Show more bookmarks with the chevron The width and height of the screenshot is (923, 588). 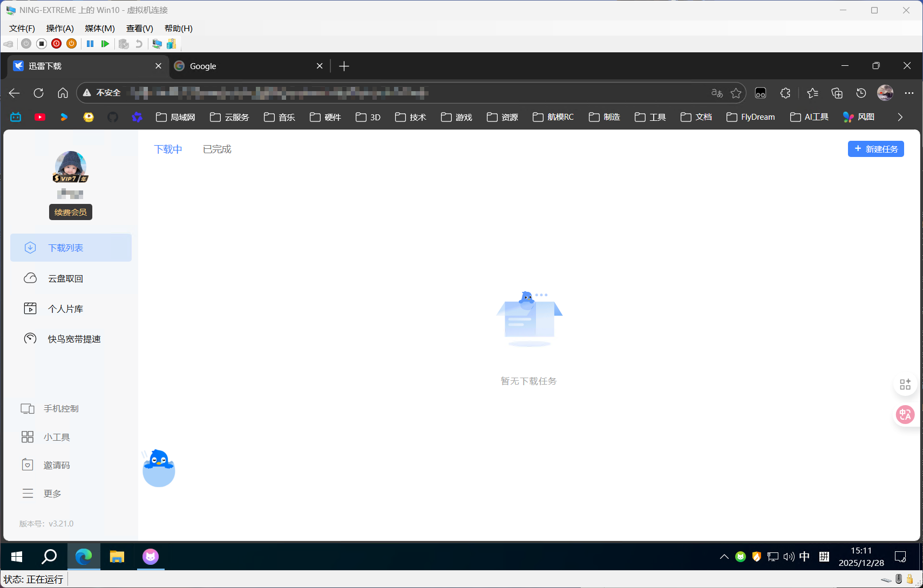click(x=900, y=117)
